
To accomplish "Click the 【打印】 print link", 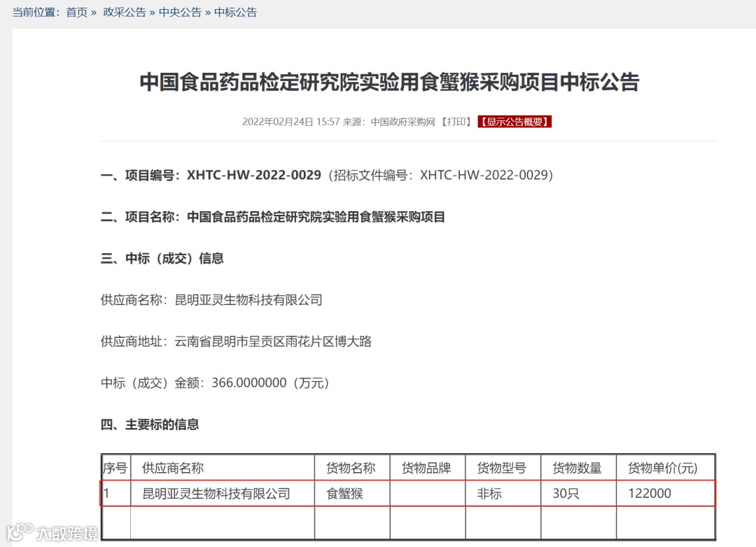I will [x=456, y=122].
